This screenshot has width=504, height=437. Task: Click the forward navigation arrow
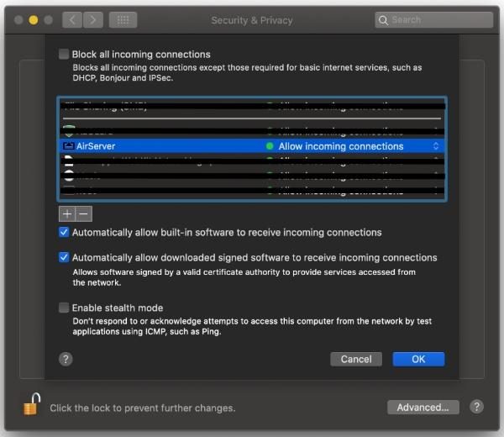click(93, 20)
